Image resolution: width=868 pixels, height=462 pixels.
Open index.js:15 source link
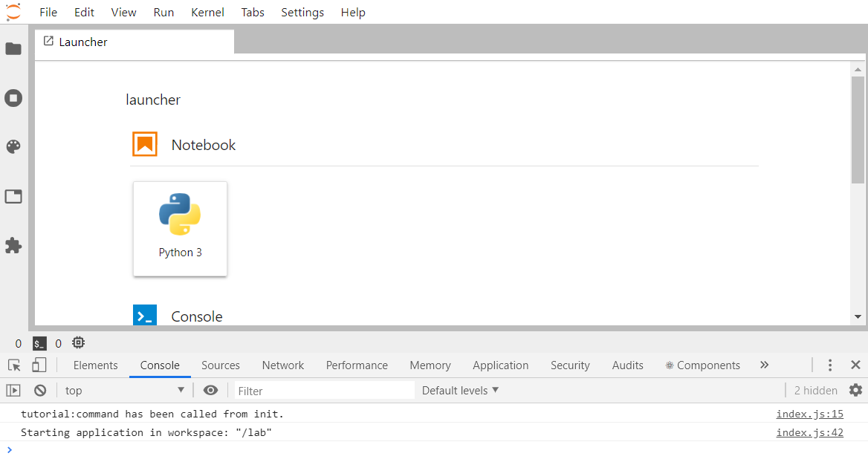click(809, 414)
